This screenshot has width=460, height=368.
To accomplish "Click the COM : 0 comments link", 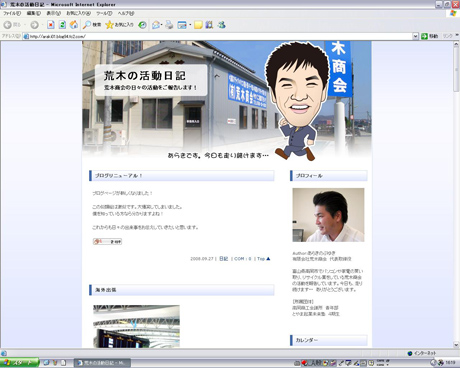I will tap(243, 259).
